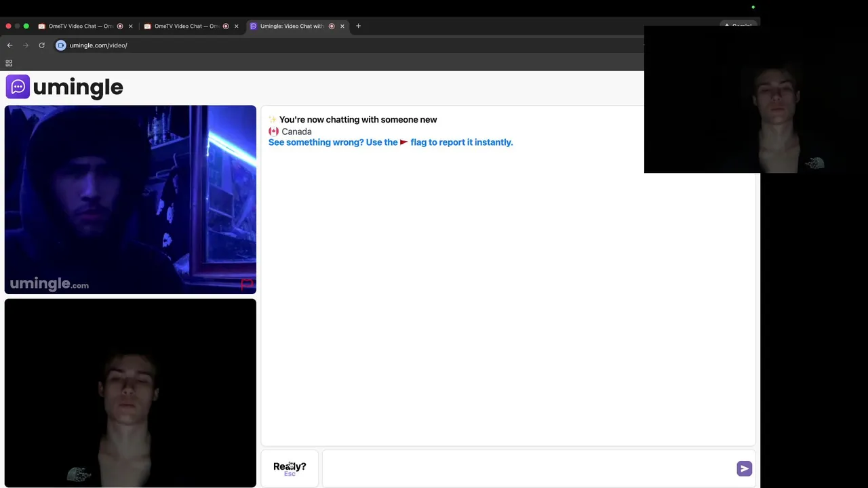The height and width of the screenshot is (488, 868).
Task: Click the "umingle" wordmark in header
Action: pyautogui.click(x=78, y=87)
